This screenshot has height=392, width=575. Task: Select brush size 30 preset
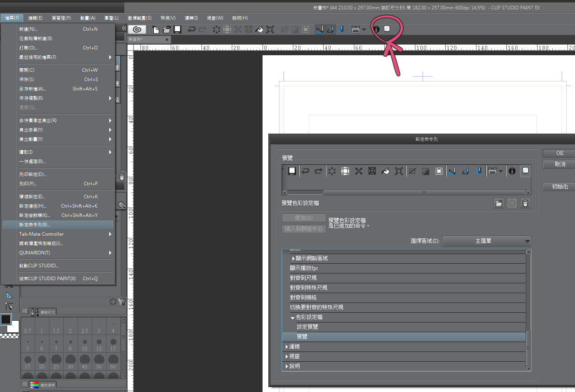[x=70, y=362]
